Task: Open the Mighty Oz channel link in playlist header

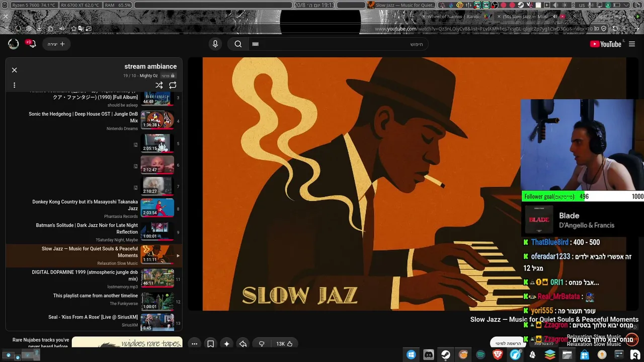Action: [x=148, y=76]
